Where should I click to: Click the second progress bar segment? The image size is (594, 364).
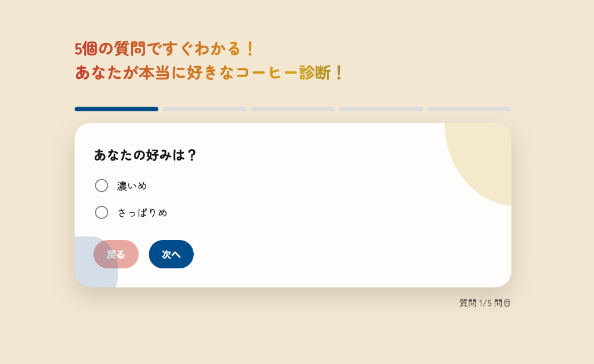[204, 109]
